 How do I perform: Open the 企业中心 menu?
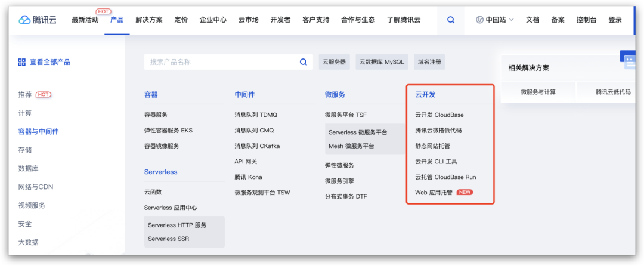point(213,20)
